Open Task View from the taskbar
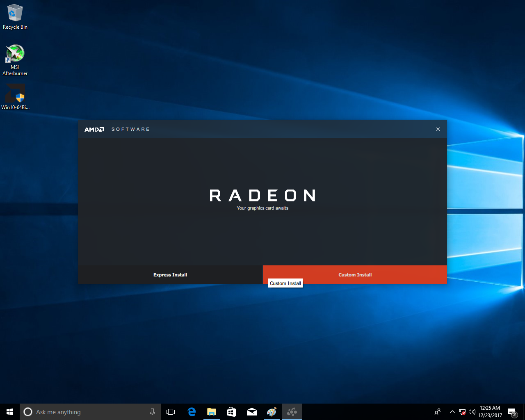The height and width of the screenshot is (420, 525). coord(171,412)
